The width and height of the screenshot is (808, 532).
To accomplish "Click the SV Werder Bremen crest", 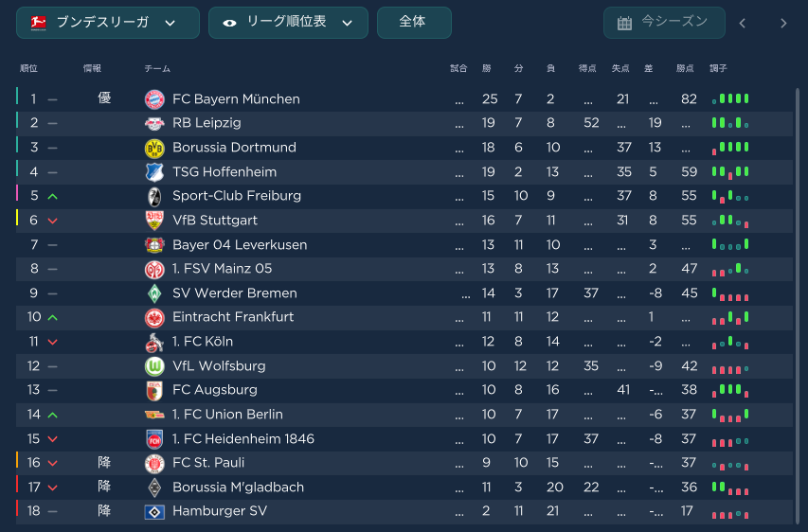I will 154,293.
